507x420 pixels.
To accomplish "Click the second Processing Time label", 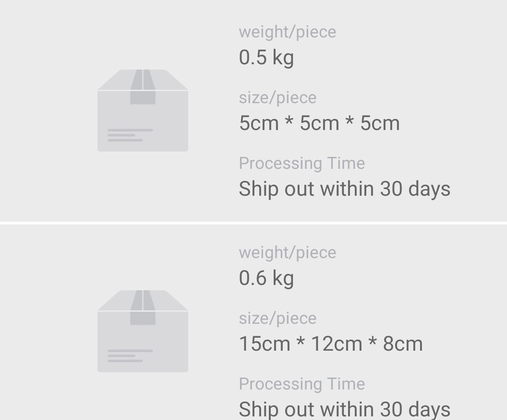I will 302,384.
